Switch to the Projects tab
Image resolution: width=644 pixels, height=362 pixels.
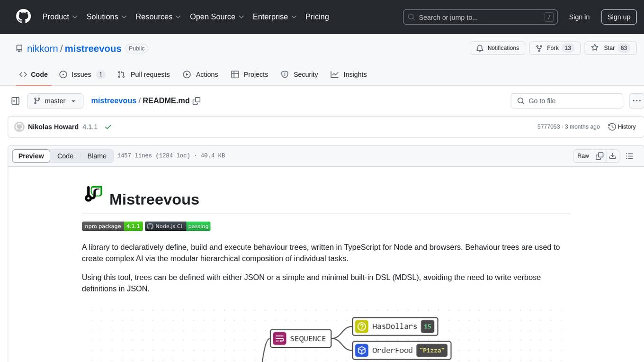(250, 74)
